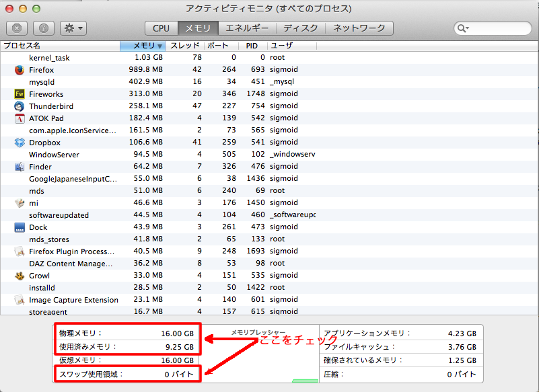Switch to the ディスク tab

tap(301, 28)
